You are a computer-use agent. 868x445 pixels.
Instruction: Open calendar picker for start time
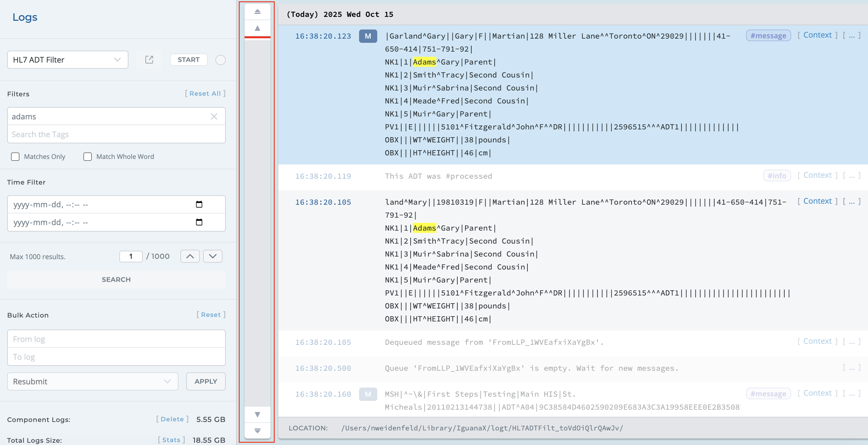[199, 204]
